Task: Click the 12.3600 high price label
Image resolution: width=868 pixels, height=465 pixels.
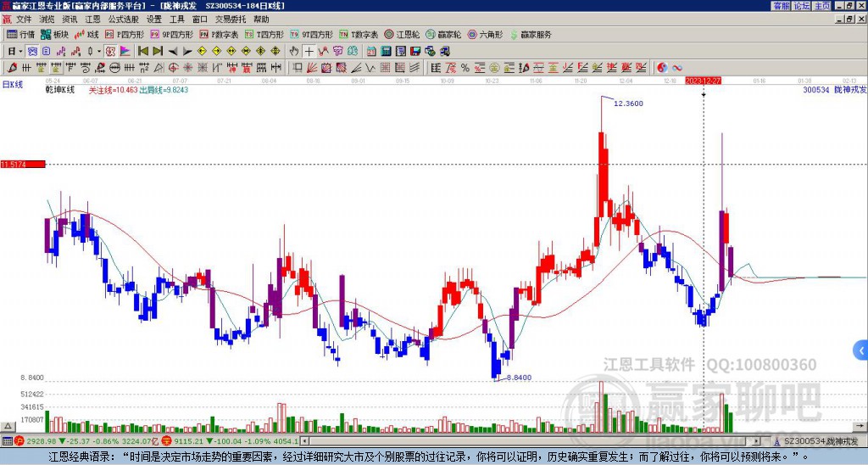Action: pyautogui.click(x=629, y=104)
